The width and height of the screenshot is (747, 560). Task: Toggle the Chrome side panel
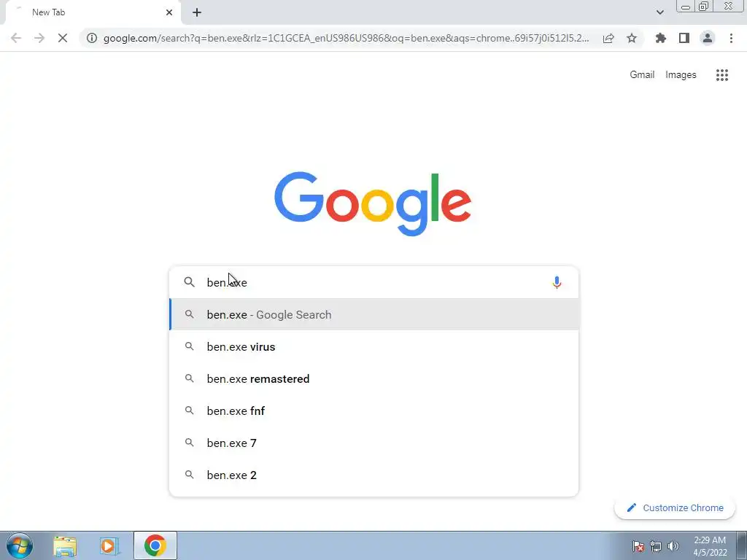tap(684, 38)
